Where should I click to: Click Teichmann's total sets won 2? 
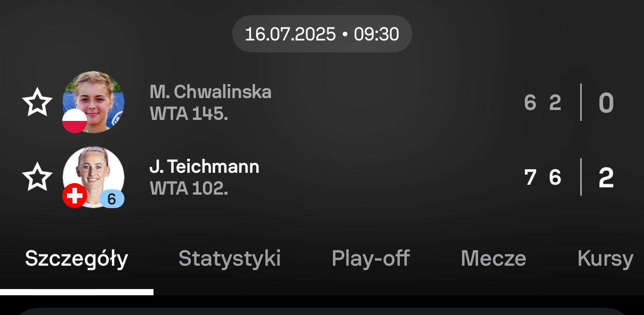click(606, 177)
